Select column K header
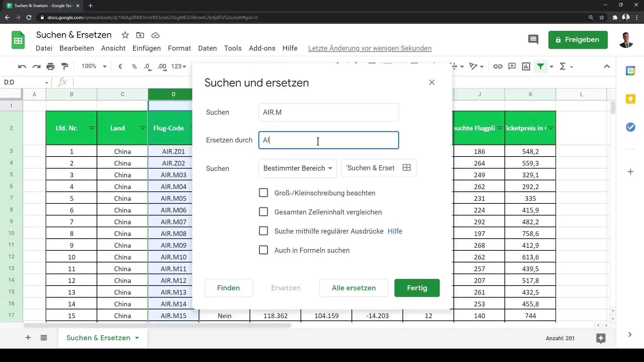 click(530, 94)
